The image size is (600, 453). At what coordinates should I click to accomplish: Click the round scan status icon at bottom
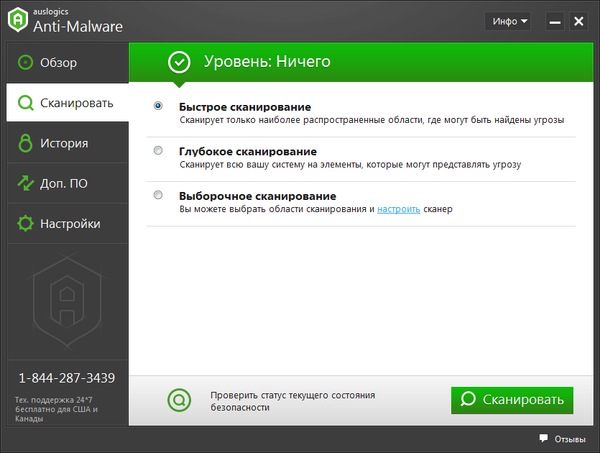coord(179,400)
